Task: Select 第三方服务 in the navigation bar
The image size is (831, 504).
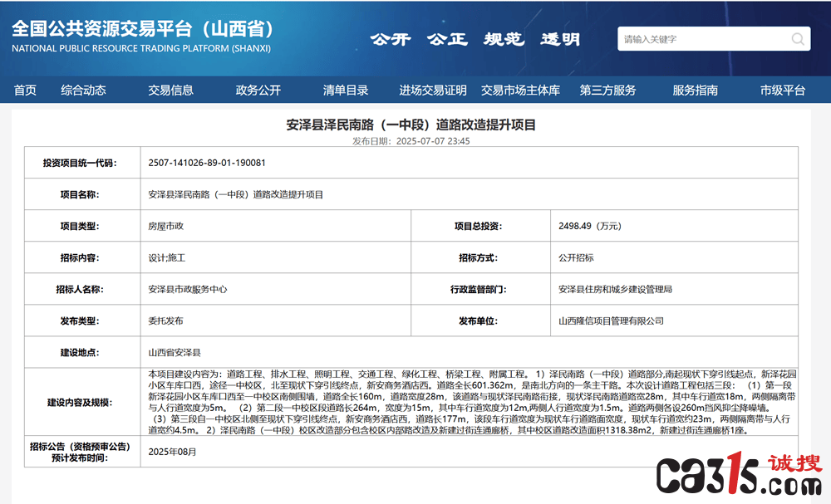Action: pyautogui.click(x=607, y=91)
